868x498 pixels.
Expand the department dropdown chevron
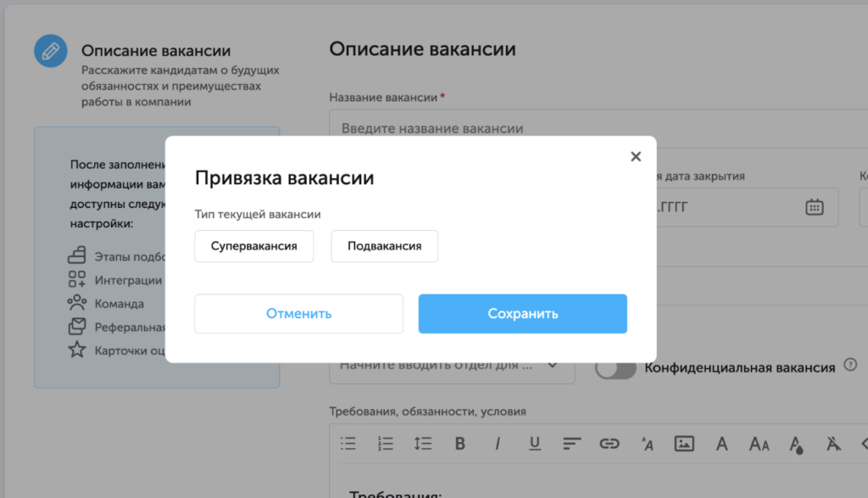(553, 365)
